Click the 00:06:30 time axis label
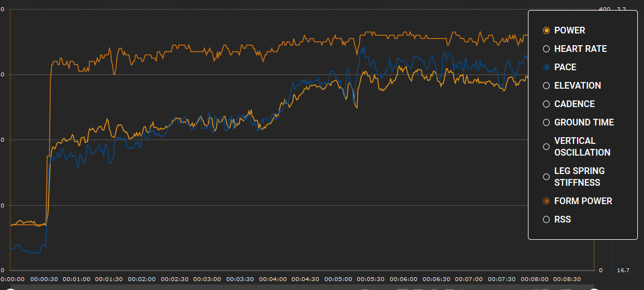The width and height of the screenshot is (644, 290). point(436,279)
